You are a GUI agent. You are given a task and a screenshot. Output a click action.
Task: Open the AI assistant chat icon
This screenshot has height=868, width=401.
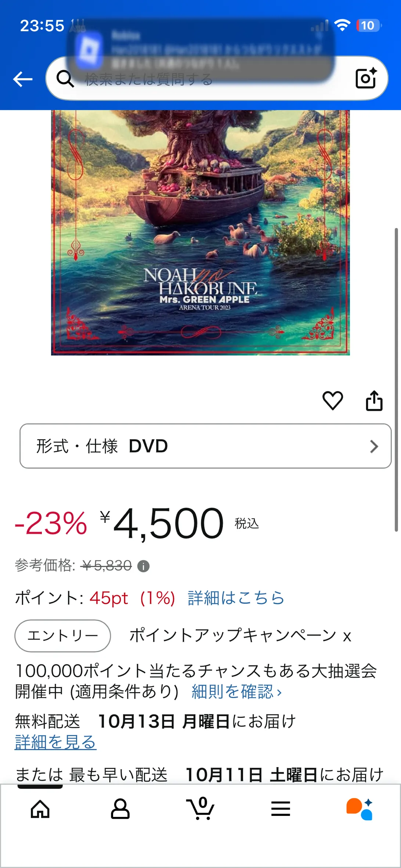[360, 809]
